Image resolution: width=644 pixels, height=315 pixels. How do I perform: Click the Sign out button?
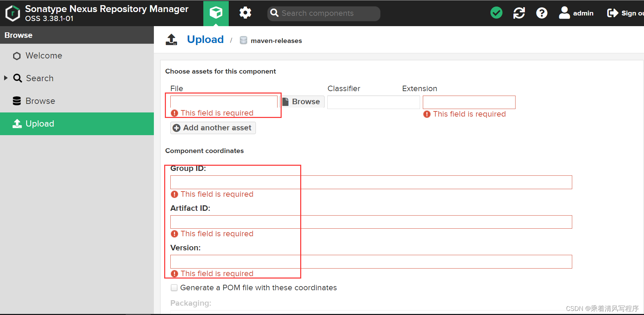625,13
